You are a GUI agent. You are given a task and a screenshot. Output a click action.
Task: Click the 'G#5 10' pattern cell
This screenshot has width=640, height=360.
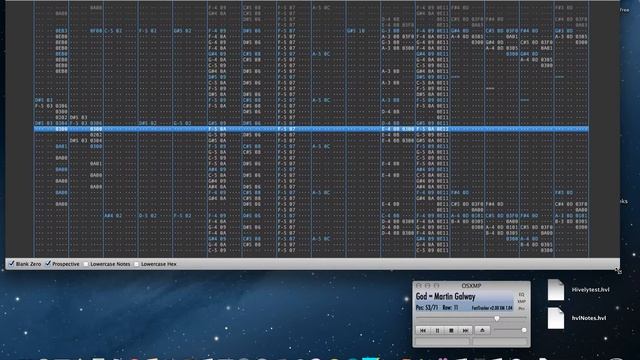[x=356, y=31]
